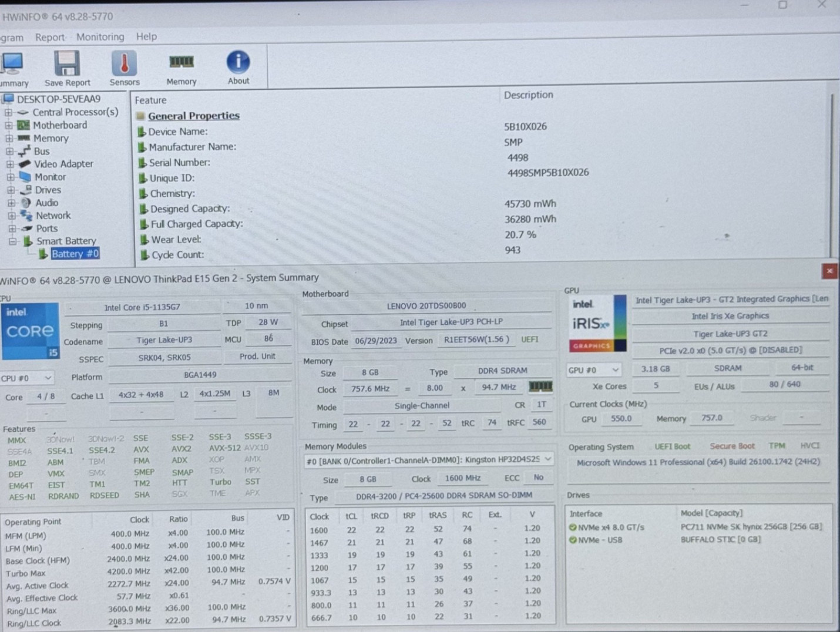This screenshot has width=840, height=632.
Task: Select DESKTOP-5EVEAA9 root tree item
Action: [x=58, y=99]
